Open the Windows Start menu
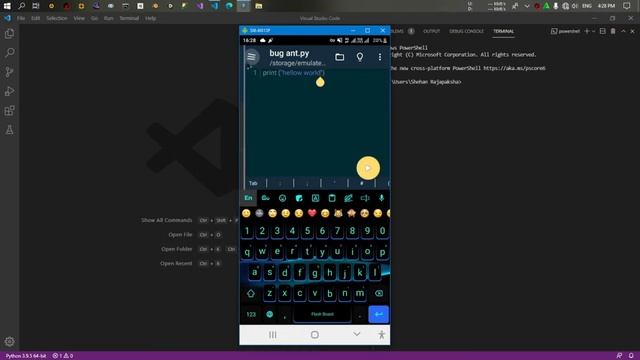This screenshot has height=360, width=640. 7,6
